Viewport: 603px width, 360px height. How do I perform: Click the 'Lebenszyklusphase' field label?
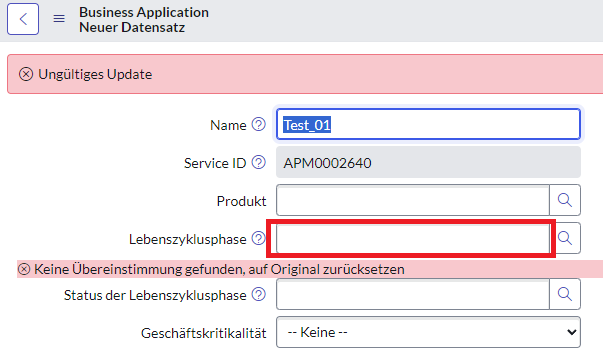click(x=188, y=239)
